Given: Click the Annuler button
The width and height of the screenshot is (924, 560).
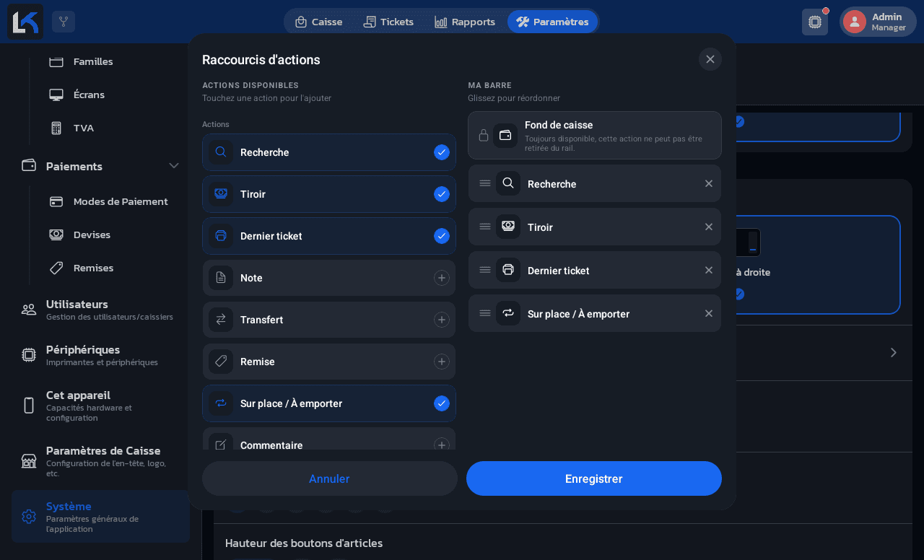Looking at the screenshot, I should coord(330,478).
